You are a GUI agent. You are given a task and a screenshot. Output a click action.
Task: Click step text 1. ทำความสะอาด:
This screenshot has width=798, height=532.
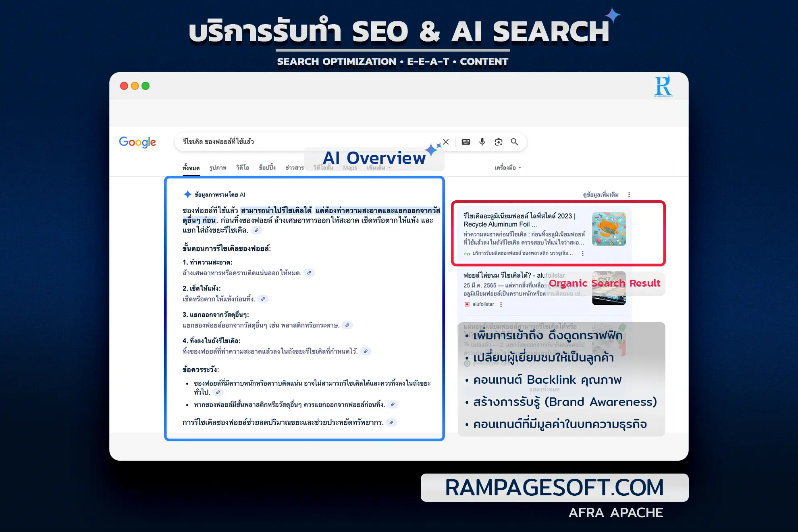[207, 262]
